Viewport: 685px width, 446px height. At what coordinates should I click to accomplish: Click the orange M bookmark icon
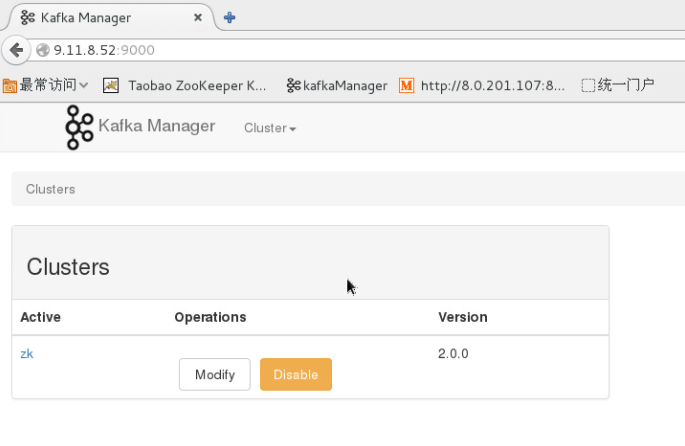(x=406, y=85)
